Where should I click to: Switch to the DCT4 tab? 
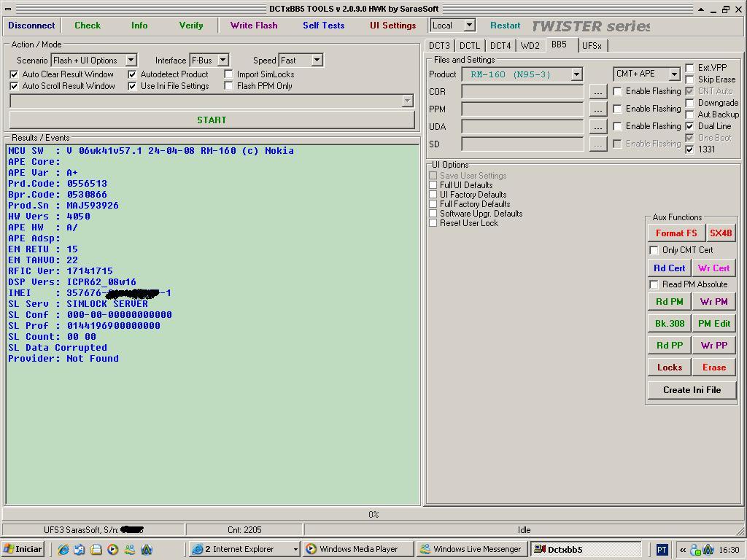(500, 46)
